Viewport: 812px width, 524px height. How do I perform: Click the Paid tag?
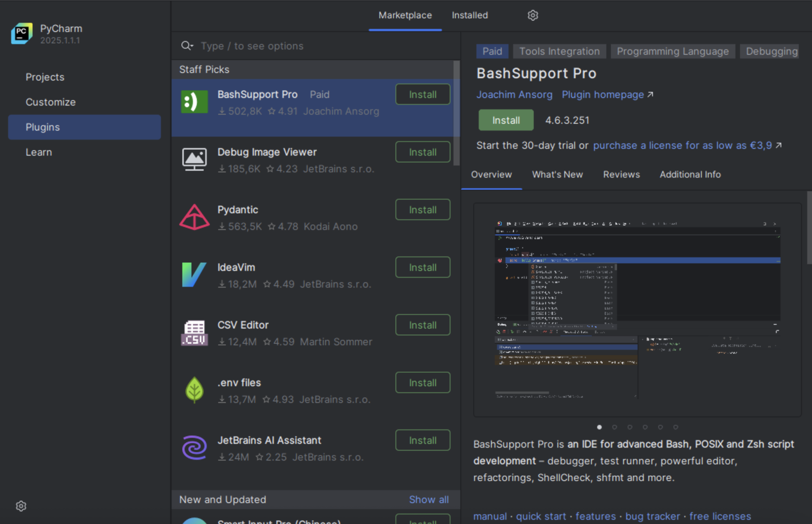pos(492,51)
